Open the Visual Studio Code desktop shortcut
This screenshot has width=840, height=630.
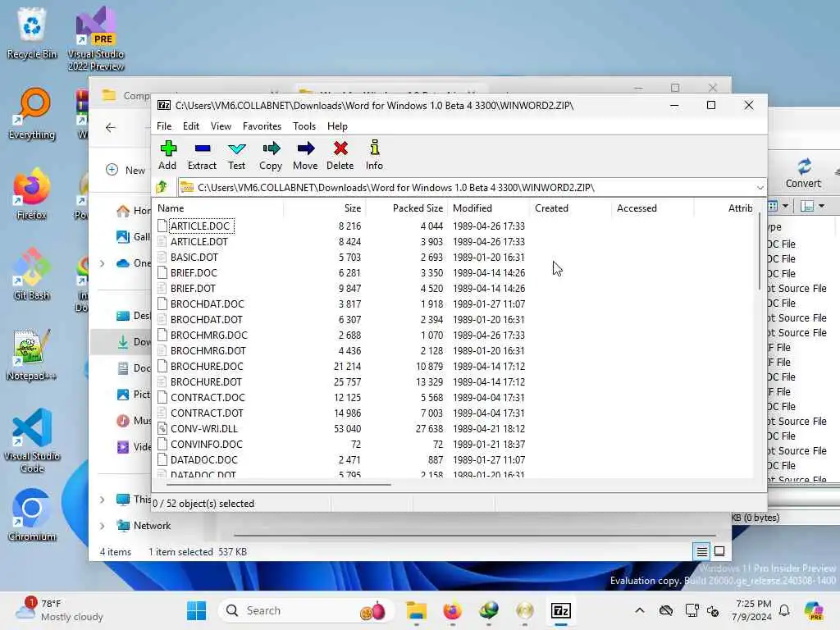[32, 441]
